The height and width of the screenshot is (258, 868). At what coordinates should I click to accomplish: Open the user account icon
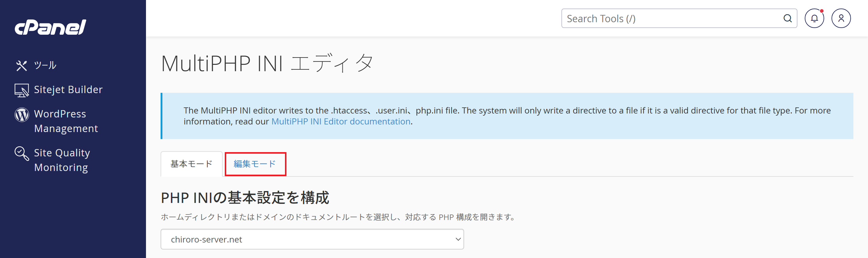point(841,18)
